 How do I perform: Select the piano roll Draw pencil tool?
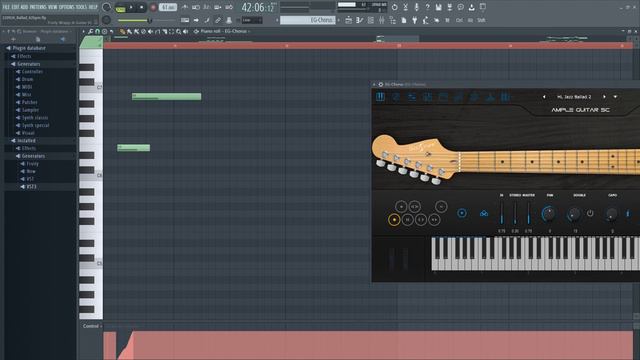click(x=122, y=31)
